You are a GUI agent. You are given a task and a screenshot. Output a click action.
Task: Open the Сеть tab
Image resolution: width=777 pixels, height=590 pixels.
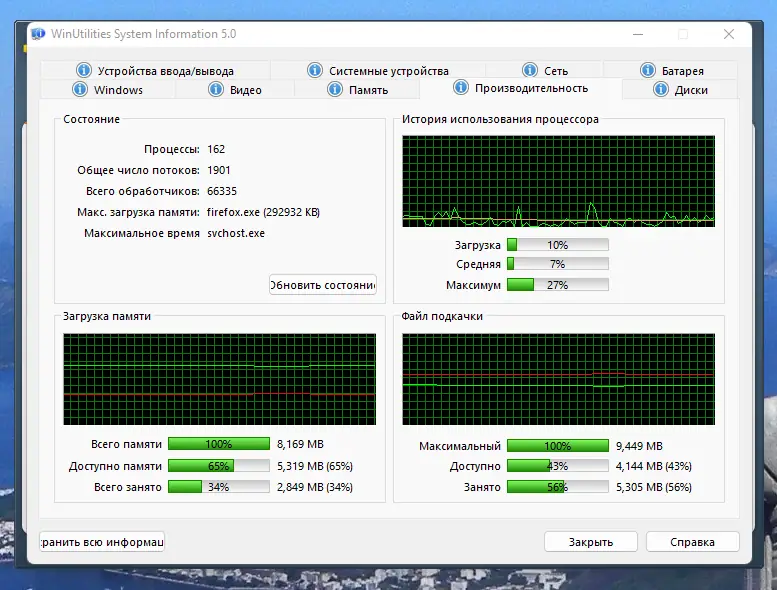coord(544,70)
